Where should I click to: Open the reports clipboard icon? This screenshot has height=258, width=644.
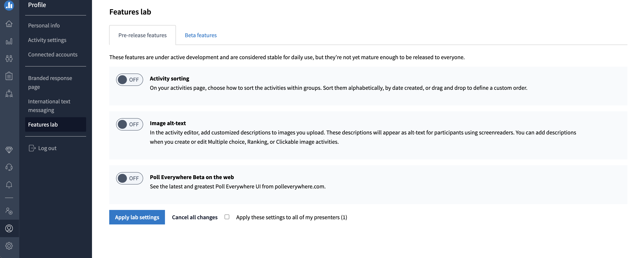[x=9, y=76]
